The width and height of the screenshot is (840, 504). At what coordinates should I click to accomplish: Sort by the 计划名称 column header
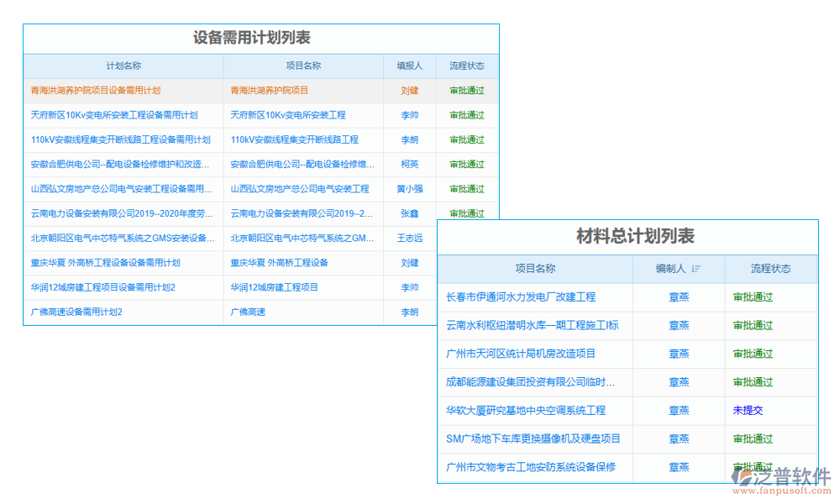[x=122, y=66]
